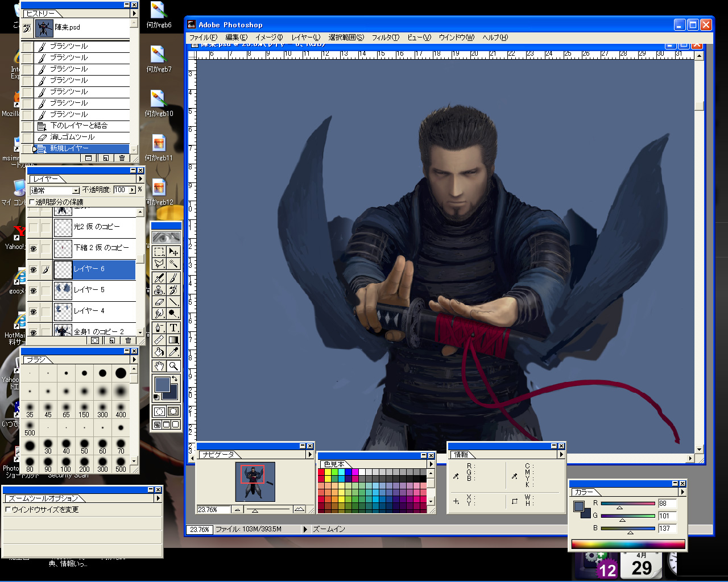Open the レイヤー(L) menu
The image size is (728, 582).
pyautogui.click(x=306, y=38)
